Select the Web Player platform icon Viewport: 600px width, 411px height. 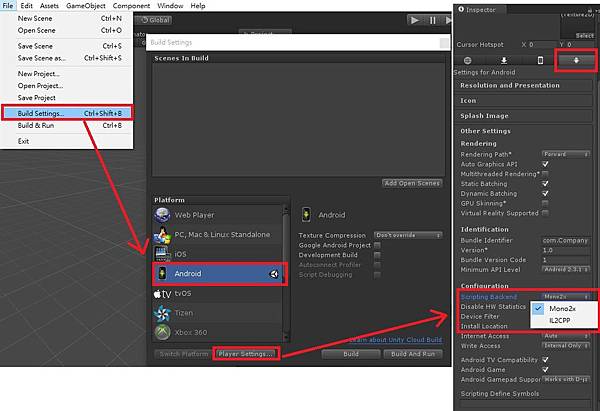(x=162, y=215)
